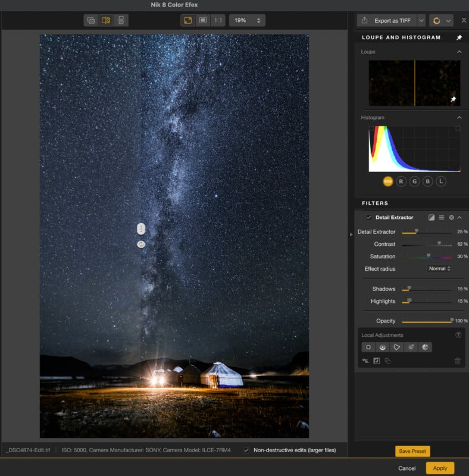The image size is (469, 476).
Task: Uncheck the Detail Extractor filter checkbox
Action: pyautogui.click(x=369, y=218)
